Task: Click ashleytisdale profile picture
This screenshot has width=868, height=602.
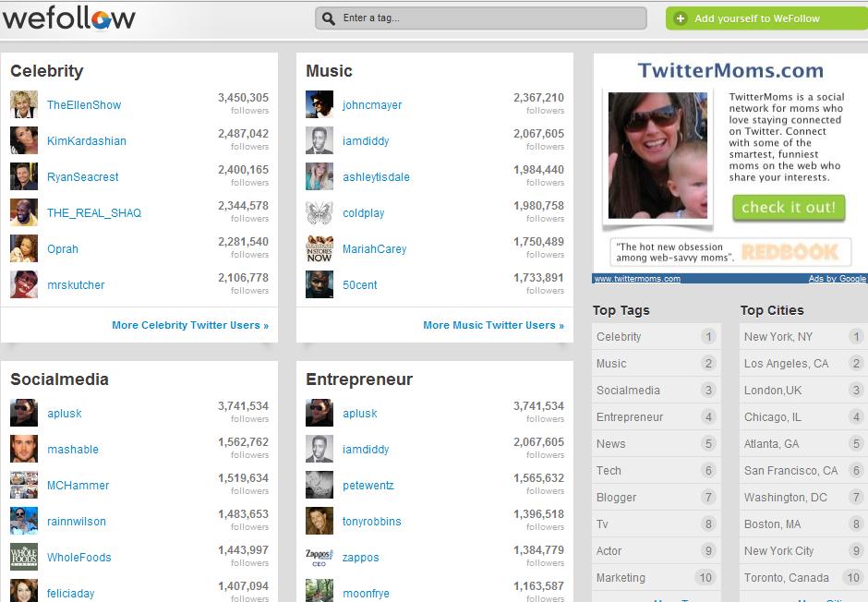Action: (319, 176)
